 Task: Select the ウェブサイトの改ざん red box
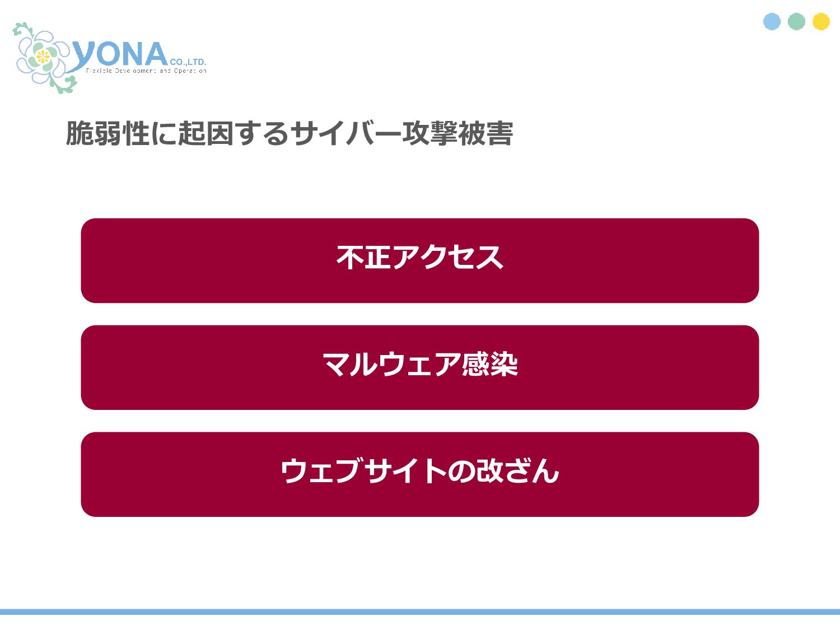[x=420, y=474]
